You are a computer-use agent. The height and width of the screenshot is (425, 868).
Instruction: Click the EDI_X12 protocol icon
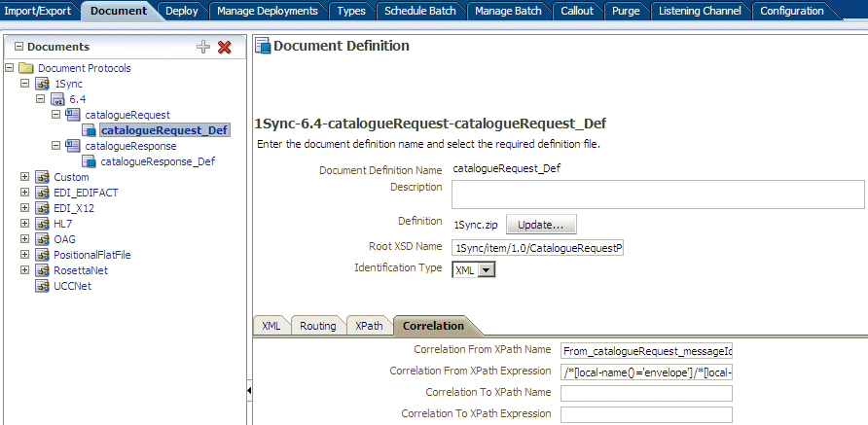point(42,208)
